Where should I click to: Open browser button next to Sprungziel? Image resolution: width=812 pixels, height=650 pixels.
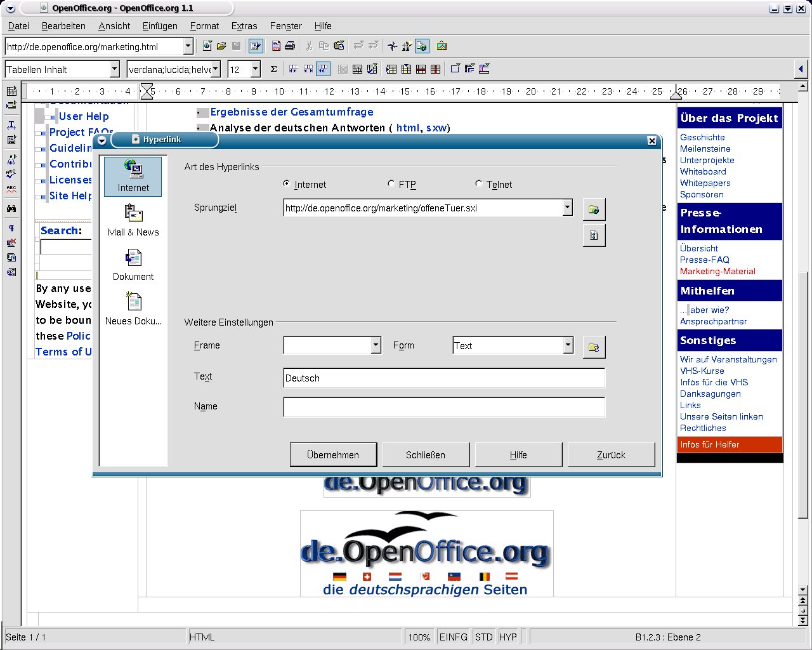pos(594,209)
